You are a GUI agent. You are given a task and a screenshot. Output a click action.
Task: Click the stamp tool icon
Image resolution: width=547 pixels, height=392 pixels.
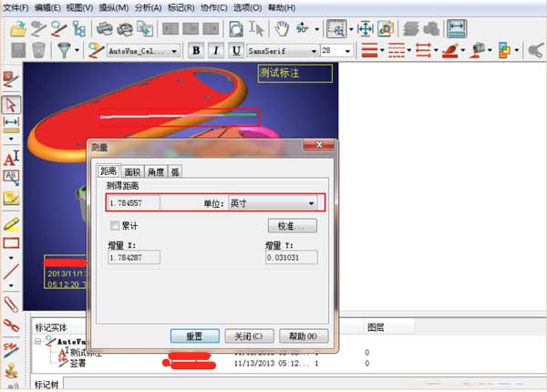pos(11,370)
